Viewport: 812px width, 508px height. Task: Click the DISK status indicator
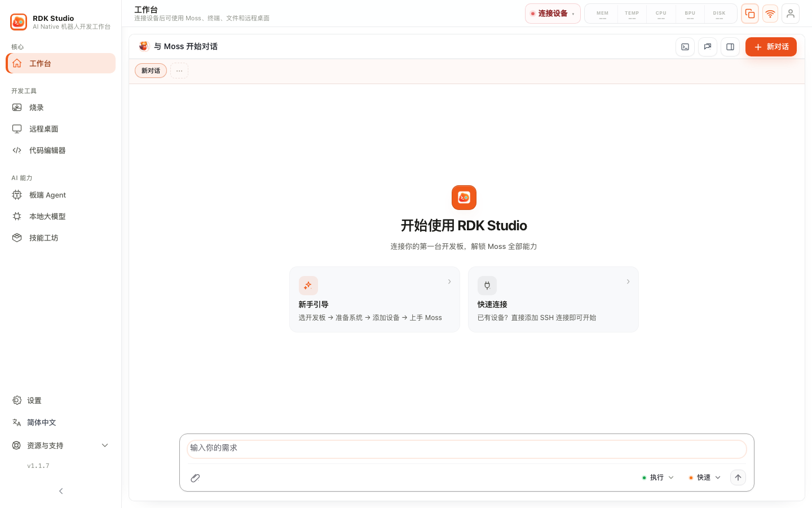tap(720, 14)
